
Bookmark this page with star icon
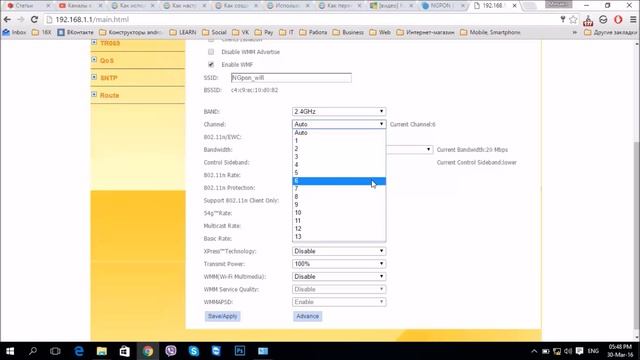573,20
